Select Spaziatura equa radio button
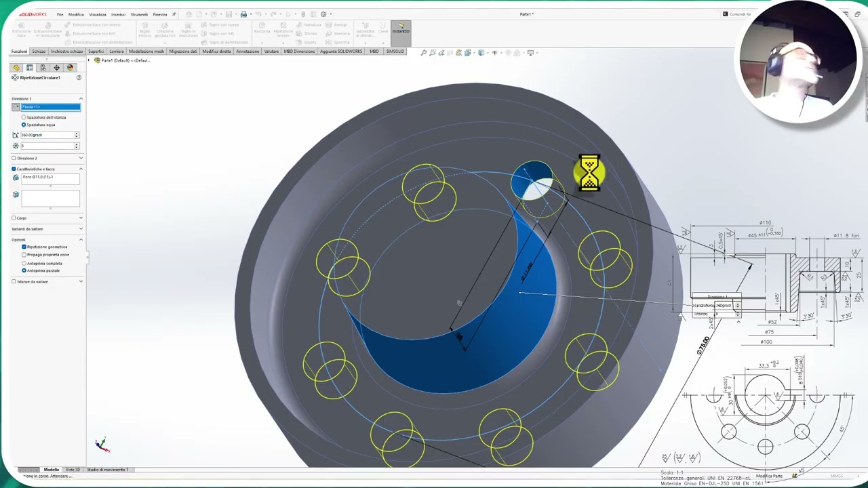This screenshot has width=868, height=488. point(24,125)
